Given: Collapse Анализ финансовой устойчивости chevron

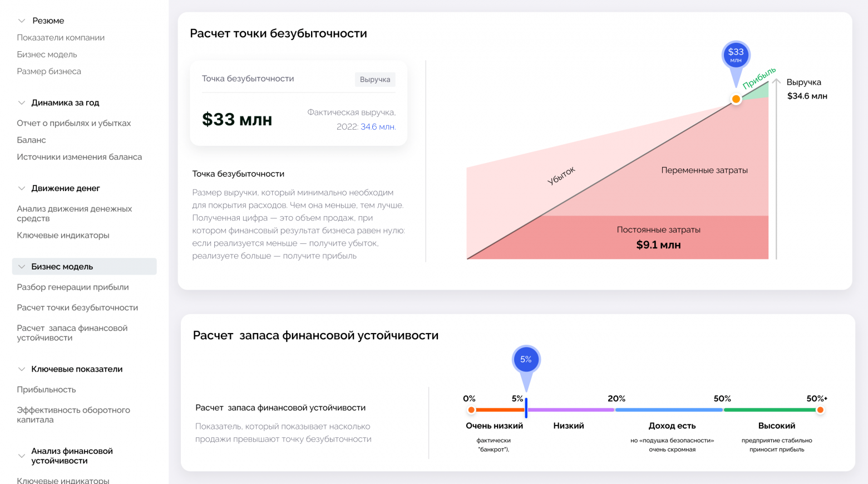Looking at the screenshot, I should click(22, 456).
